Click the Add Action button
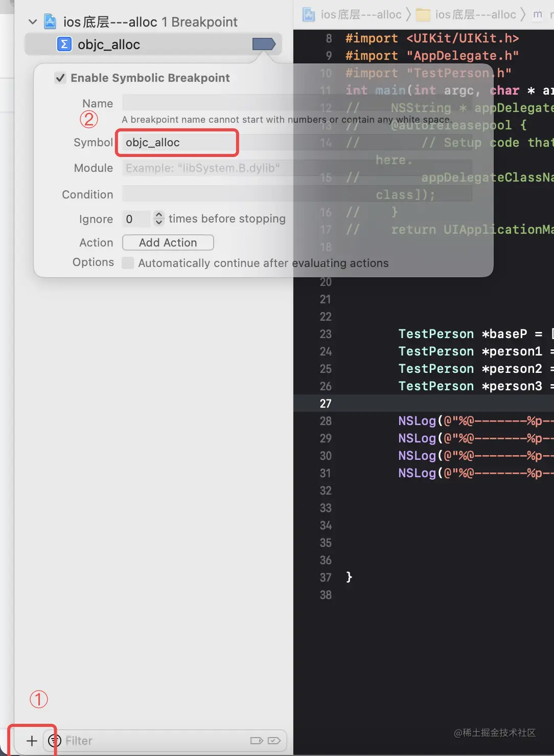This screenshot has height=756, width=554. (168, 242)
